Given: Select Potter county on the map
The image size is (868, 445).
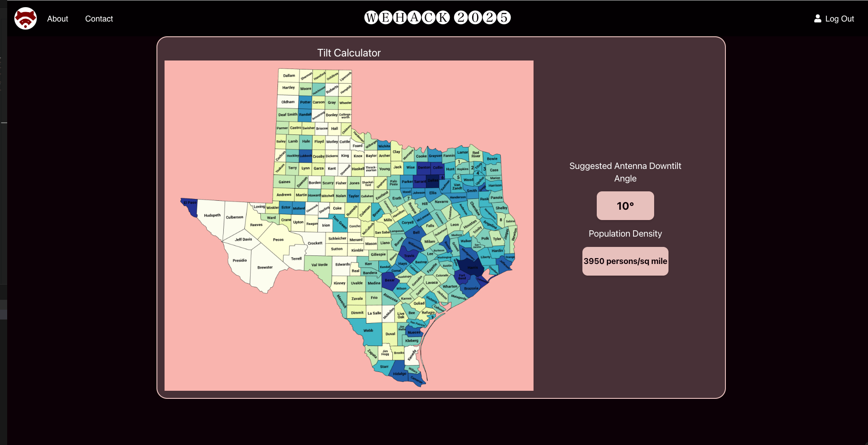Looking at the screenshot, I should 305,102.
